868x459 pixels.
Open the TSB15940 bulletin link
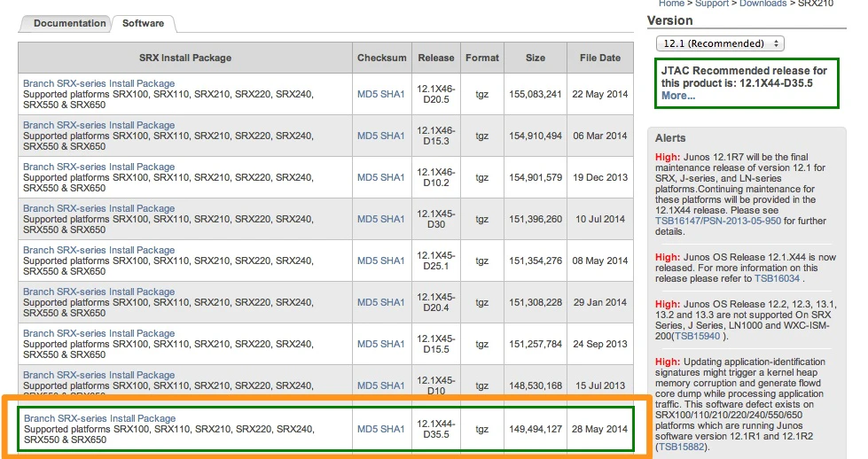[x=697, y=336]
